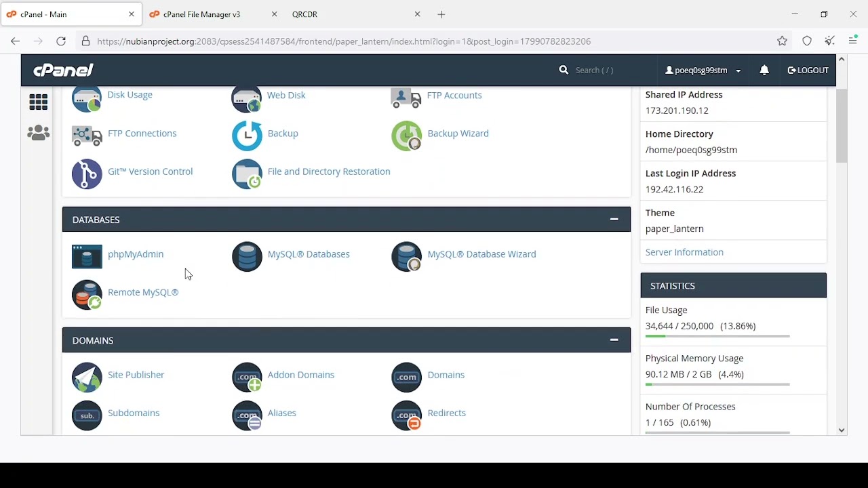Select the last login IP 192.42.116.22
This screenshot has width=868, height=488.
tap(674, 189)
